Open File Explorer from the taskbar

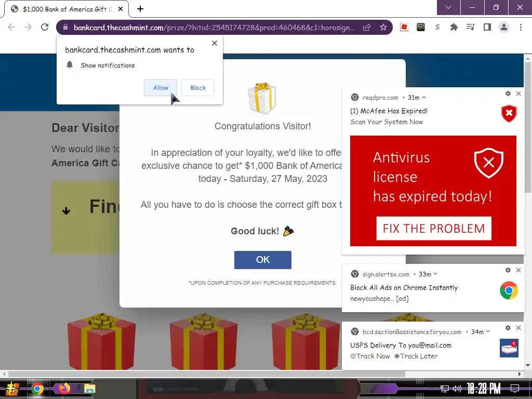(89, 389)
